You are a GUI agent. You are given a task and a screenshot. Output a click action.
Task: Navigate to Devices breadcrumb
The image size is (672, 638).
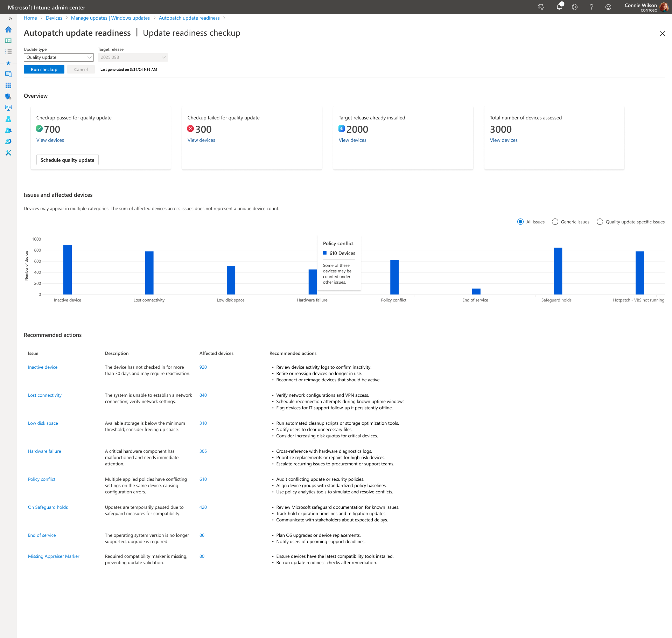click(x=54, y=18)
